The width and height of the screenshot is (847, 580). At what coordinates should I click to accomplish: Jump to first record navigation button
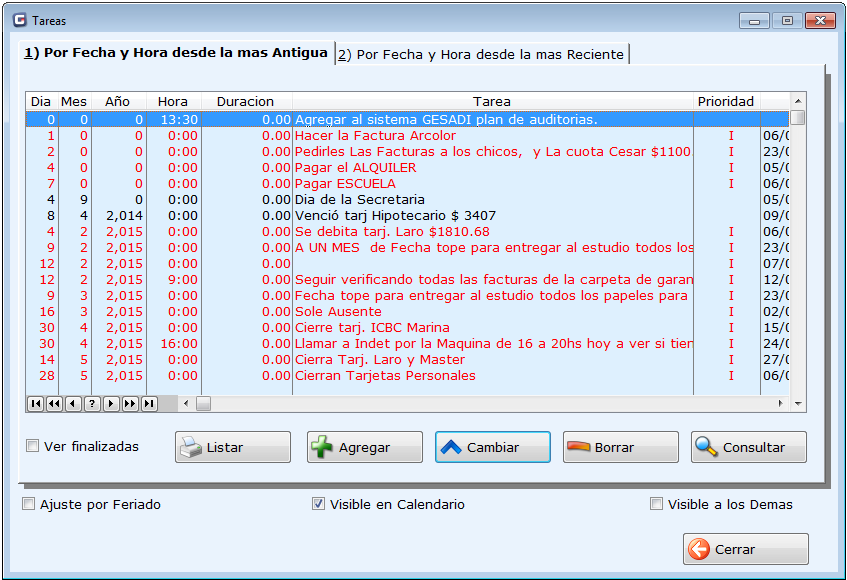point(35,403)
